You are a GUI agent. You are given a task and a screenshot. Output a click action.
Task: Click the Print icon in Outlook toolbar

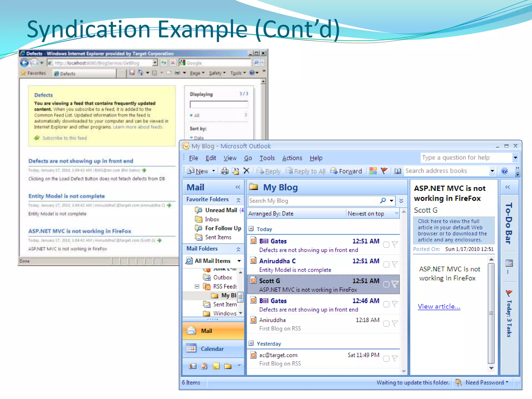(x=224, y=171)
